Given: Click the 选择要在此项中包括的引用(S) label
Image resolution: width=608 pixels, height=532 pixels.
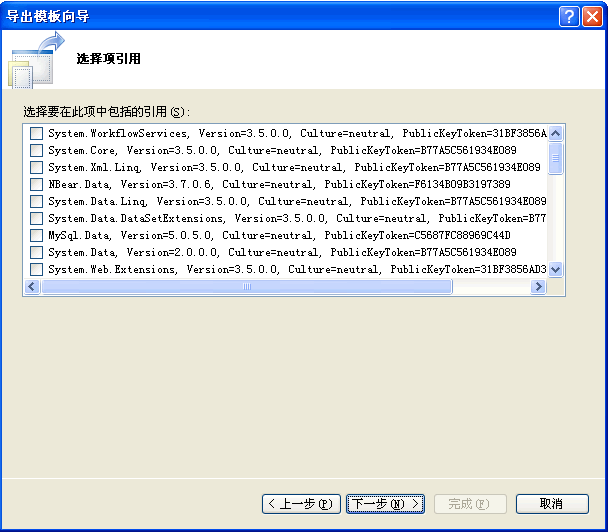Looking at the screenshot, I should (107, 112).
